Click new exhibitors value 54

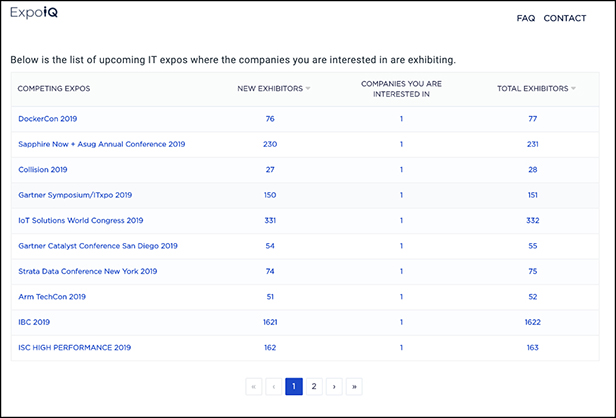point(270,246)
